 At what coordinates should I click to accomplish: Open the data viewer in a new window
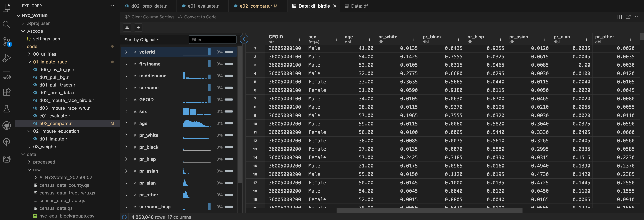(x=628, y=17)
